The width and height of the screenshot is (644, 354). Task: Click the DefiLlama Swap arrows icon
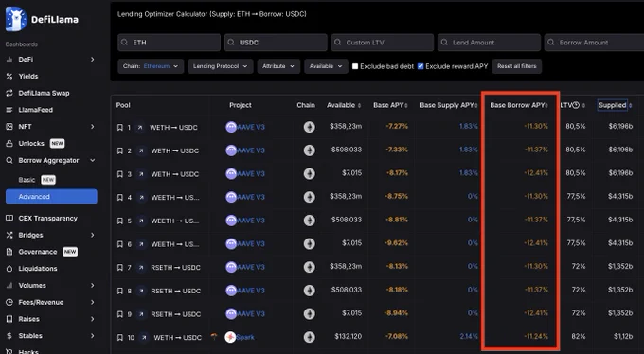click(9, 93)
